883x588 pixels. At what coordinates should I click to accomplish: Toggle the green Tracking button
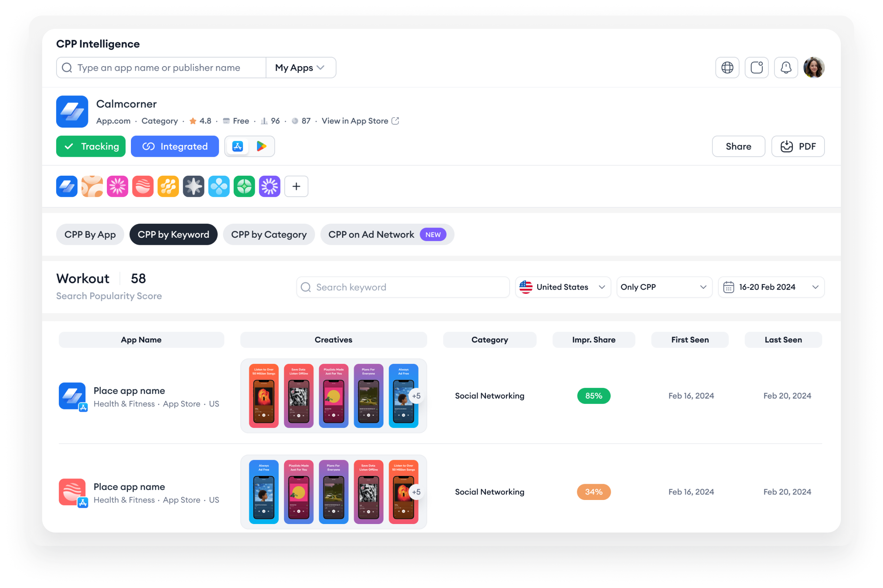tap(91, 146)
